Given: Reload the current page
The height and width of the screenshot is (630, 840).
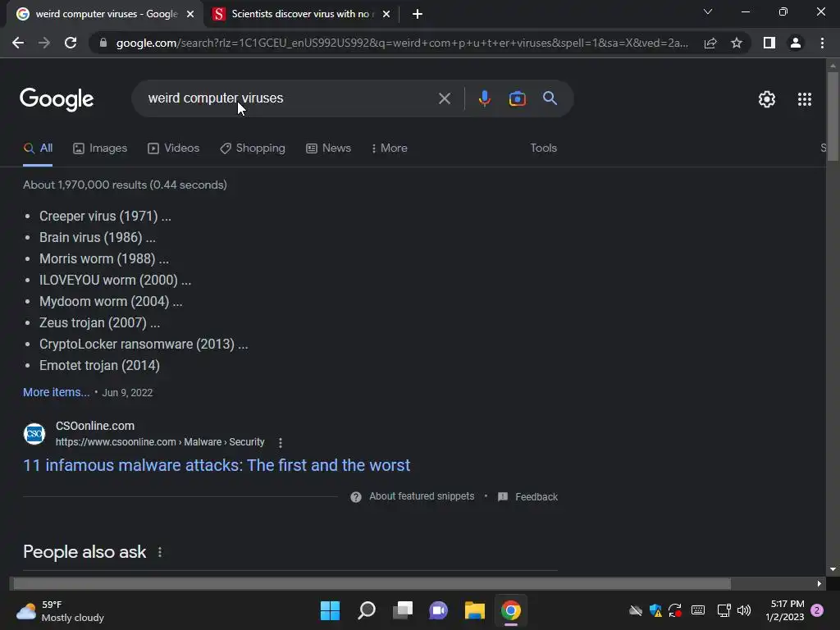Looking at the screenshot, I should pyautogui.click(x=71, y=43).
